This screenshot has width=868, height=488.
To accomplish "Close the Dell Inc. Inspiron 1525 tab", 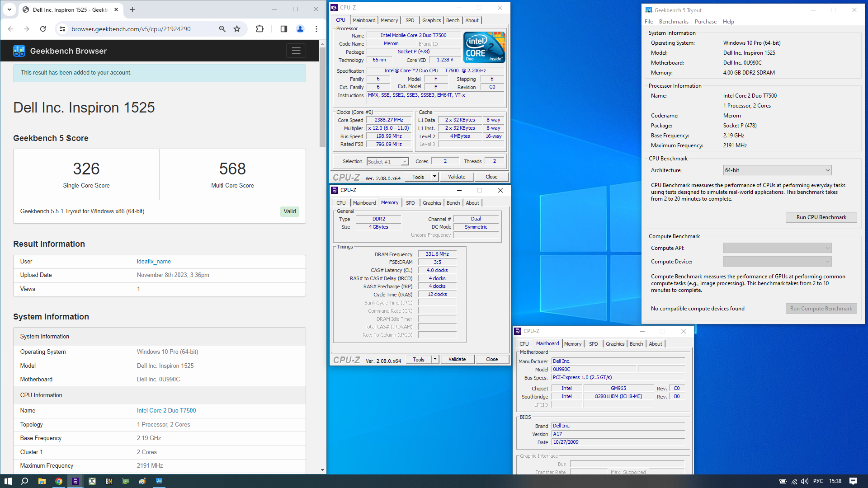I will [116, 9].
